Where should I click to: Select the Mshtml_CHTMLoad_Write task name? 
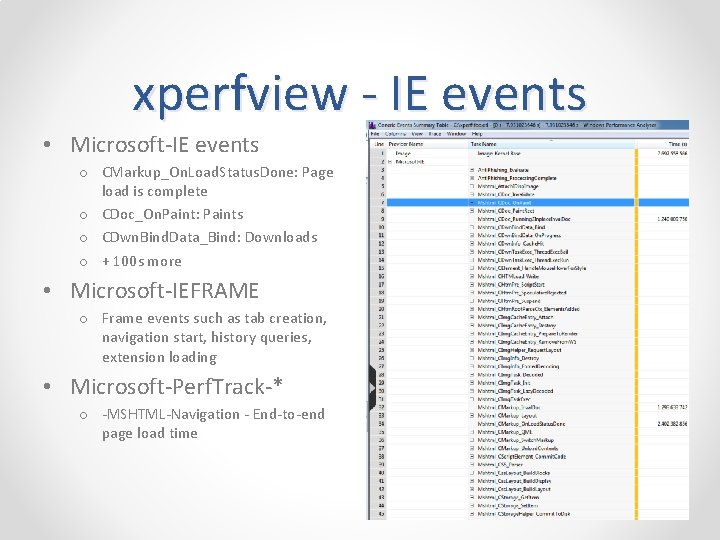pyautogui.click(x=508, y=276)
